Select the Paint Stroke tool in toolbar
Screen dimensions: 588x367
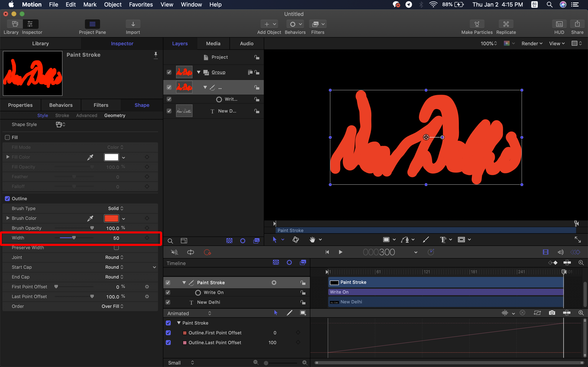tap(426, 240)
